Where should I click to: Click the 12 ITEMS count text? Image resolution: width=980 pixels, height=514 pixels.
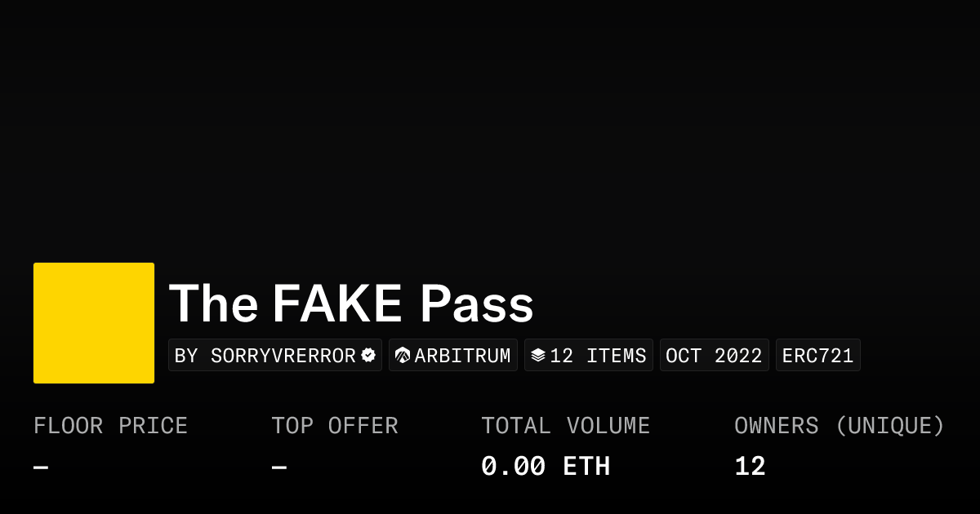coord(598,356)
